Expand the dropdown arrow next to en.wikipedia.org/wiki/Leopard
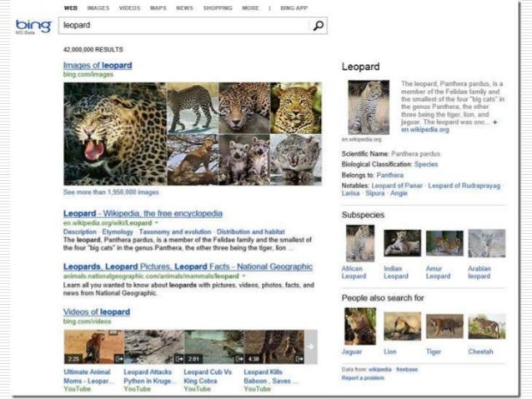532x399 pixels. [157, 223]
